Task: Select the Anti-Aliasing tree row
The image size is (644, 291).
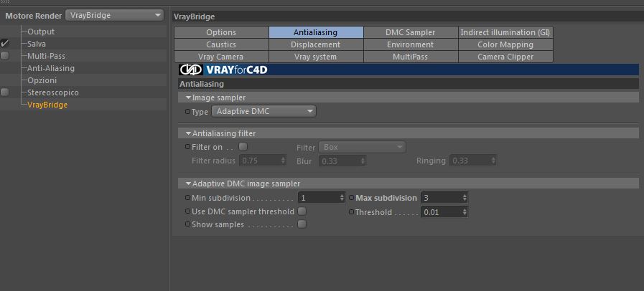Action: click(x=51, y=68)
